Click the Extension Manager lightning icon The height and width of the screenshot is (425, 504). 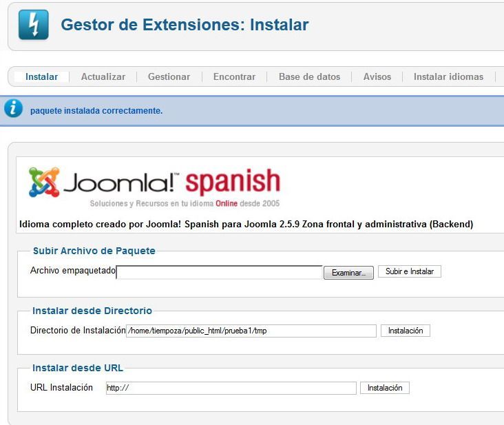click(34, 24)
